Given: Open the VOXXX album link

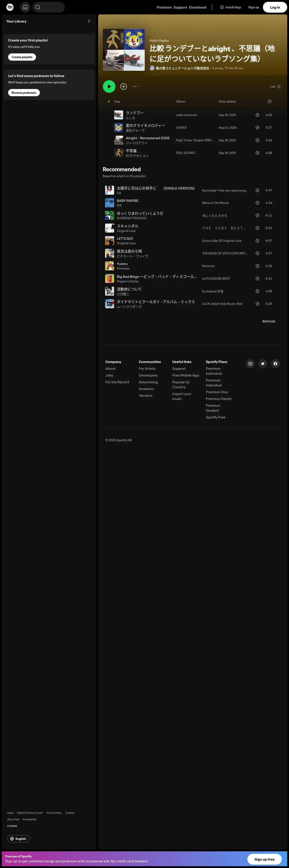Looking at the screenshot, I should (x=181, y=128).
